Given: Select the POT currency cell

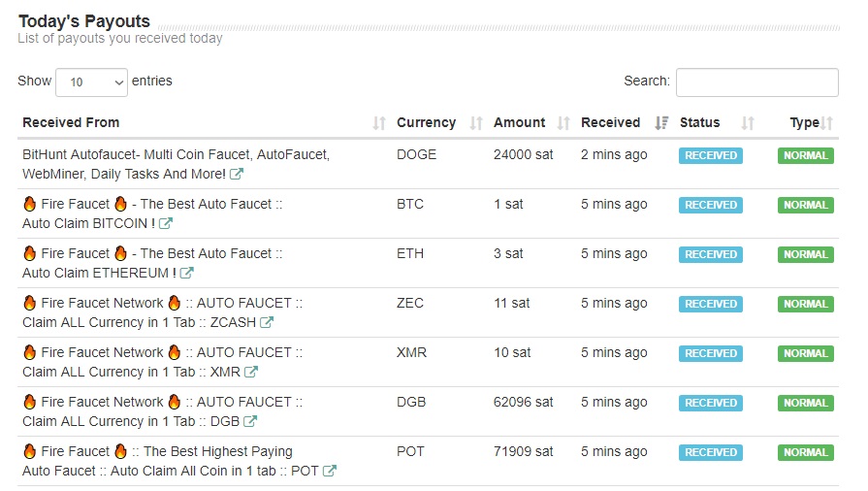Looking at the screenshot, I should pyautogui.click(x=410, y=451).
